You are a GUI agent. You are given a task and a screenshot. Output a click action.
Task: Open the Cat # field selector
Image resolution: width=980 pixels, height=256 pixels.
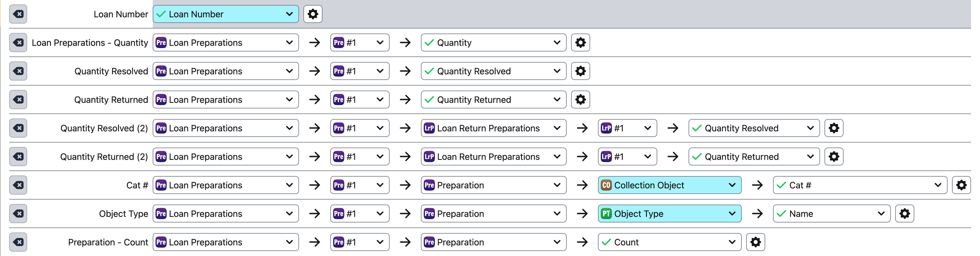pyautogui.click(x=859, y=185)
